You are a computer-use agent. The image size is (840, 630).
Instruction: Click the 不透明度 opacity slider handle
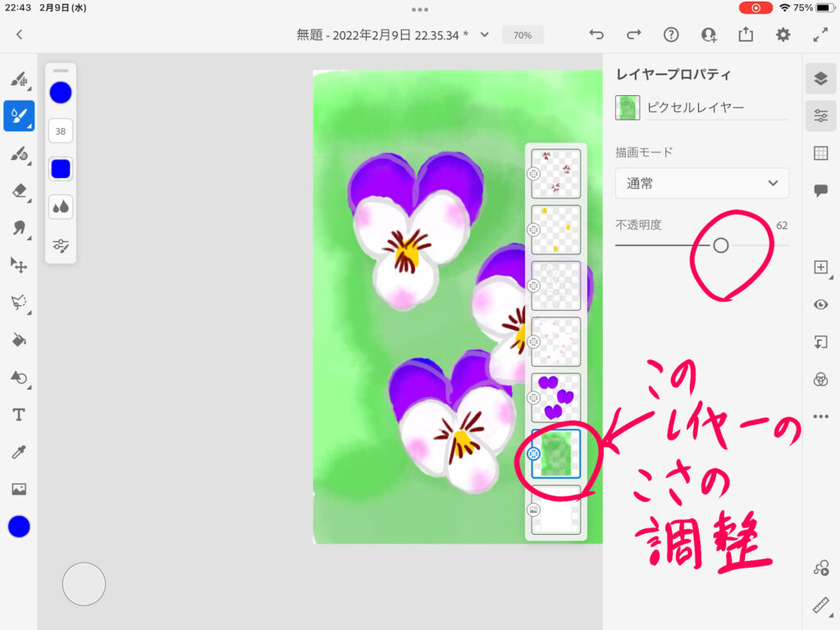(x=720, y=245)
